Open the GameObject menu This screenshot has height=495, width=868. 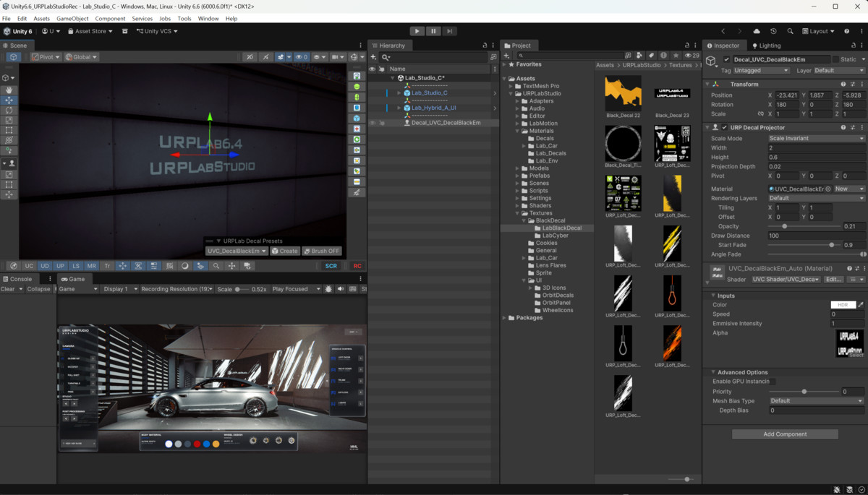coord(72,18)
